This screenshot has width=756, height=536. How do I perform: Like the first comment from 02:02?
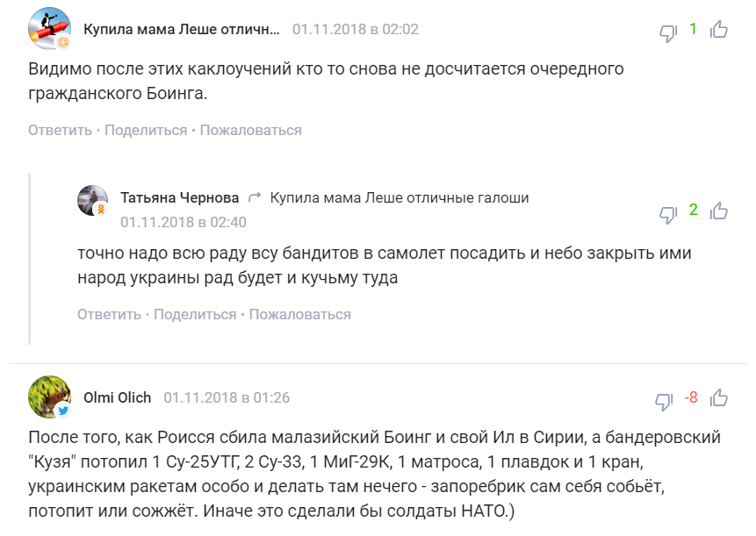click(719, 29)
